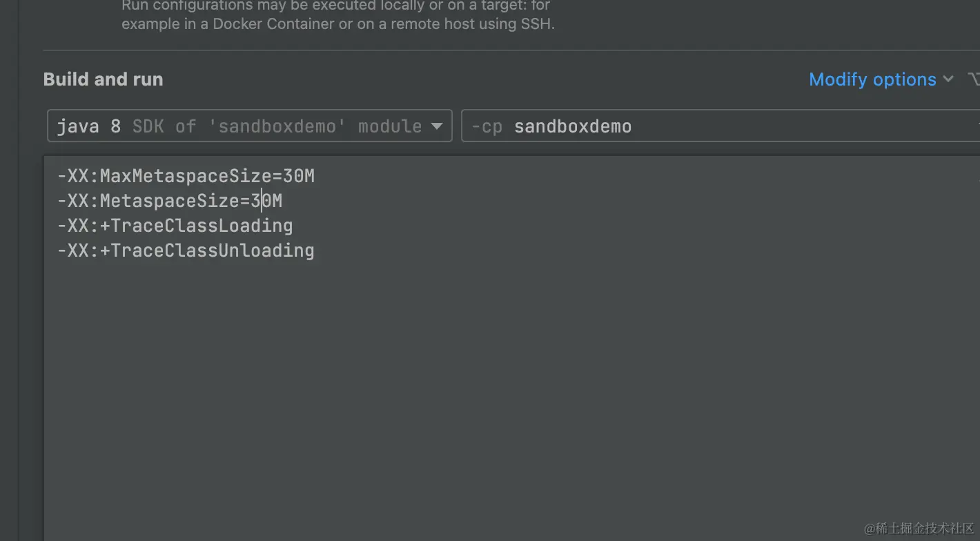The height and width of the screenshot is (541, 980).
Task: Click the SDK selector dropdown arrow
Action: [437, 126]
